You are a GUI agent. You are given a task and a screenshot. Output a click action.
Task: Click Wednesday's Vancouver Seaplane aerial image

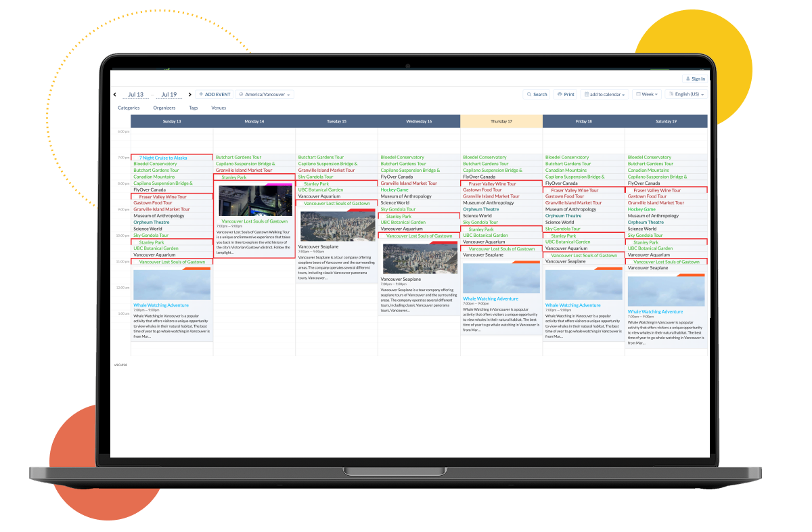coord(420,259)
